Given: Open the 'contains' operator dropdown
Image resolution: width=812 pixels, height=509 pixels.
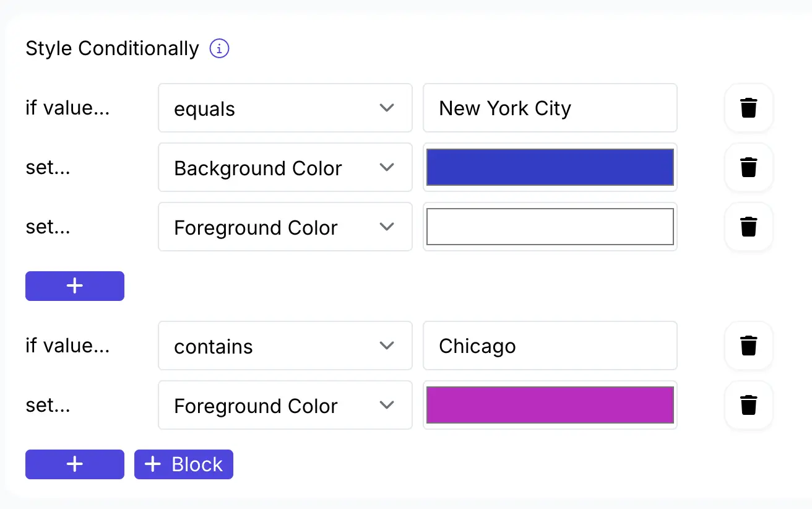Looking at the screenshot, I should (x=285, y=346).
